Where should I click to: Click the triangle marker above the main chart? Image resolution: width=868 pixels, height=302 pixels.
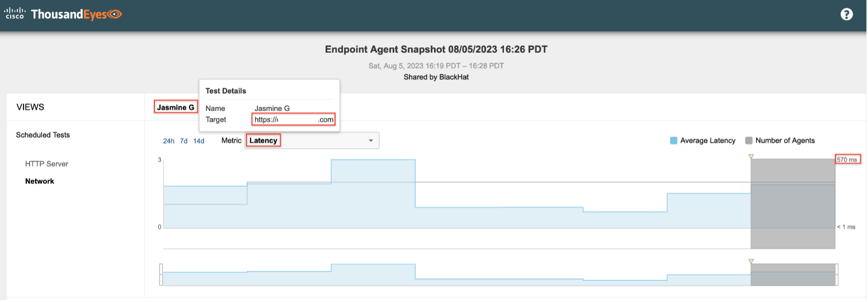pyautogui.click(x=751, y=157)
